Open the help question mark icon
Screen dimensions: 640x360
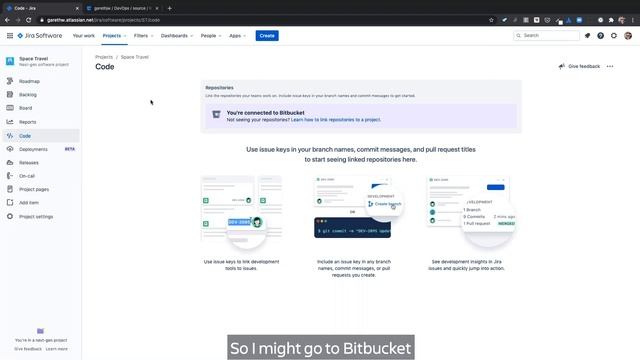click(x=600, y=36)
